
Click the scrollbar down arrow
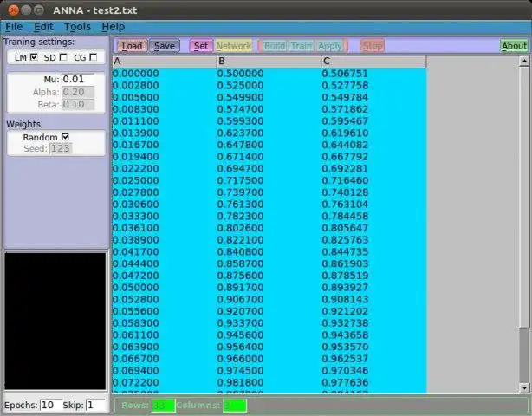pos(524,387)
